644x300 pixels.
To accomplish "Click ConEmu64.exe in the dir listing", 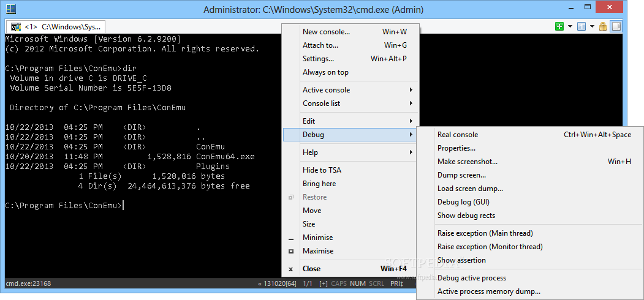I will 225,156.
